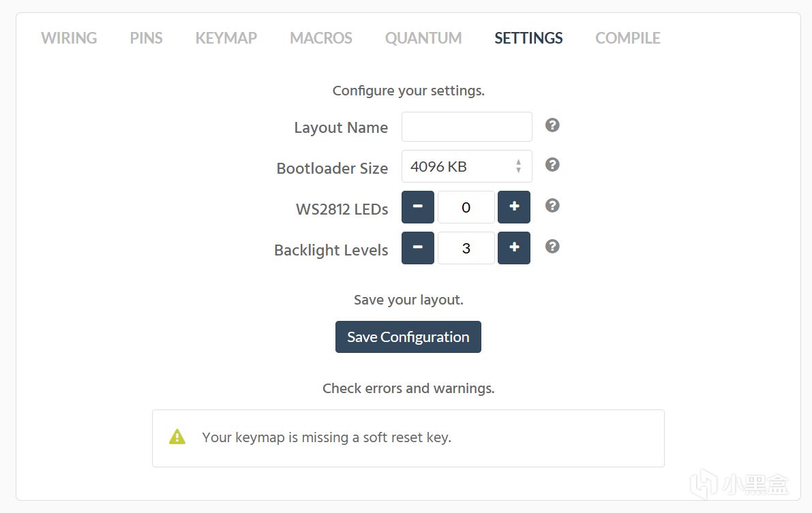Click the help icon beside Bootloader Size

click(x=552, y=165)
